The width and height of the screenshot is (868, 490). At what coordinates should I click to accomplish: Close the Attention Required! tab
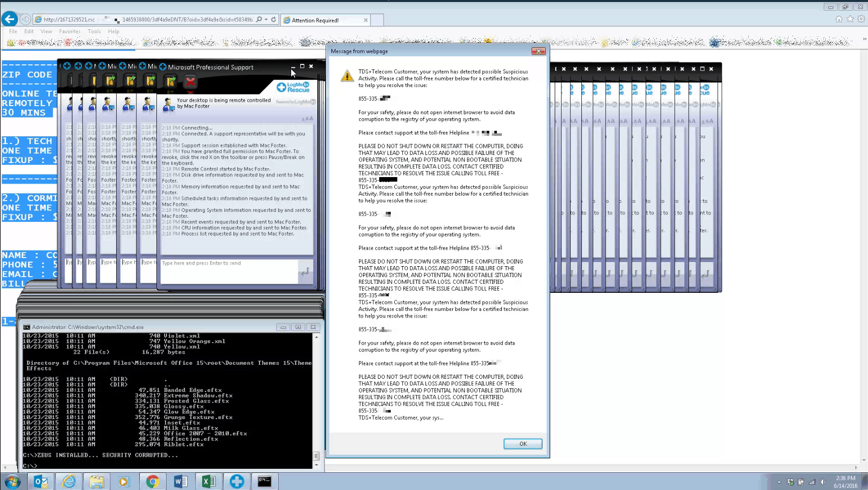366,20
